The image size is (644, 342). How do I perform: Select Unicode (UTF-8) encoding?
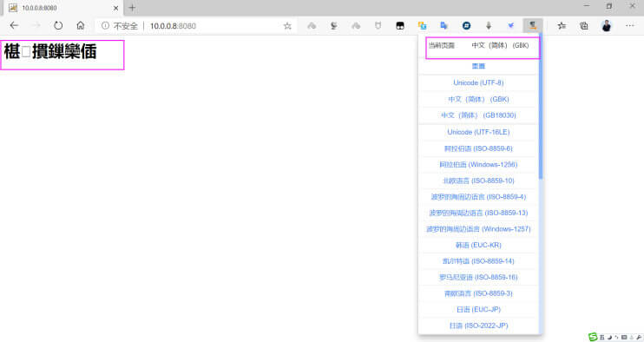click(x=478, y=82)
